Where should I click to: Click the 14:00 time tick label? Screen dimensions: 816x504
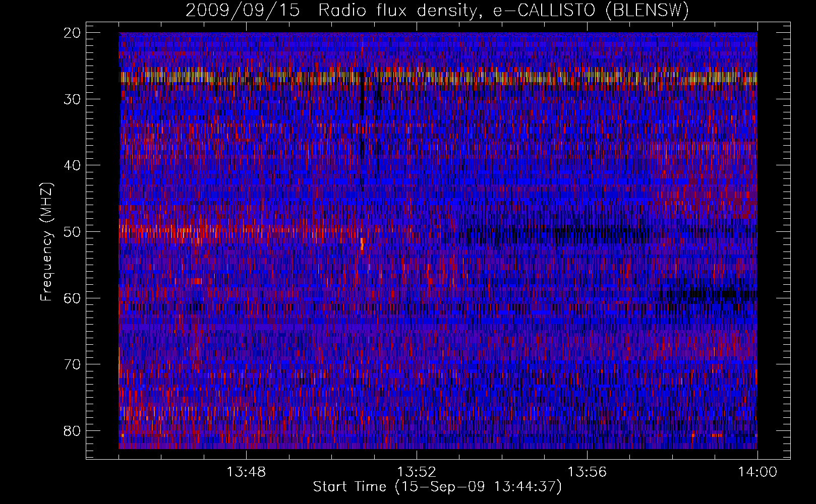coord(757,472)
